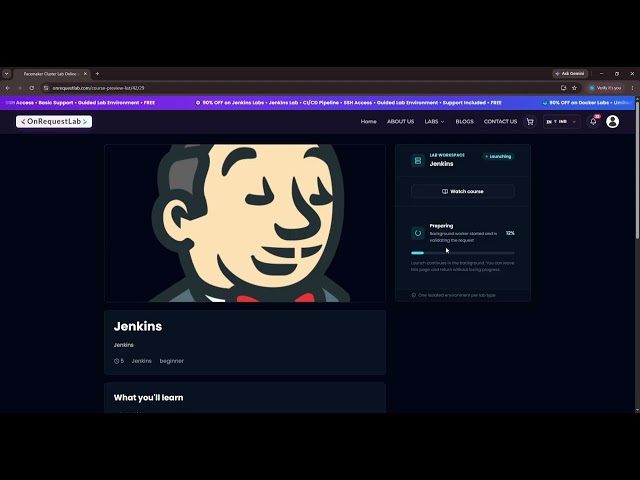Bookmark this page with the star icon
The height and width of the screenshot is (480, 640).
tap(574, 88)
